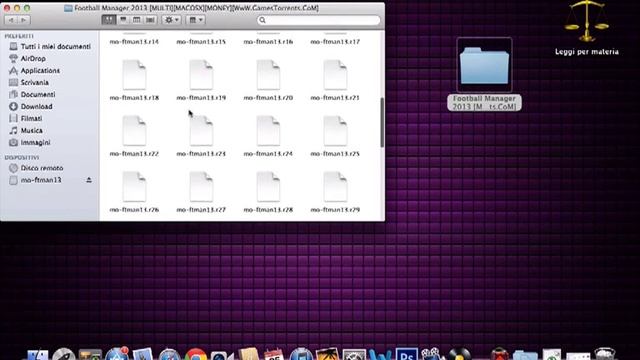
Task: Open Finder from the Dock
Action: tap(38, 355)
